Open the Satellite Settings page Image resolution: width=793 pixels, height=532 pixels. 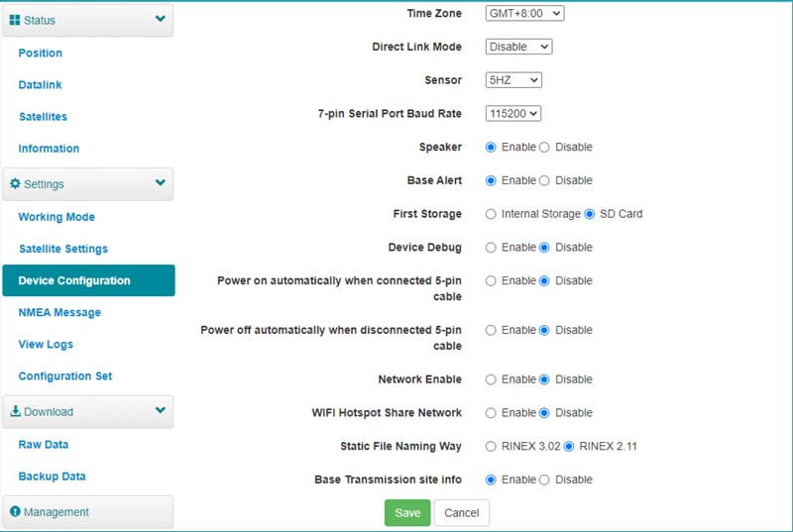tap(62, 249)
